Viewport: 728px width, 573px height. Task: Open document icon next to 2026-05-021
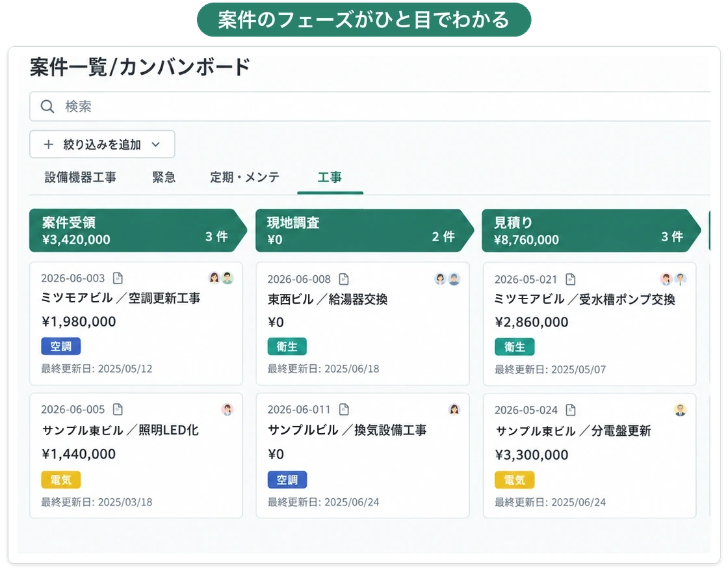571,279
